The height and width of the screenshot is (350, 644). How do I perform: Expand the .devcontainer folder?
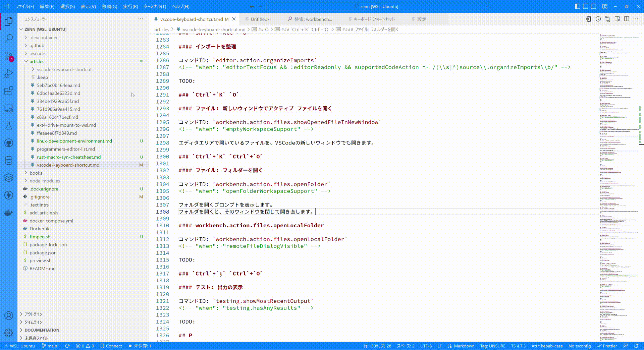point(83,38)
